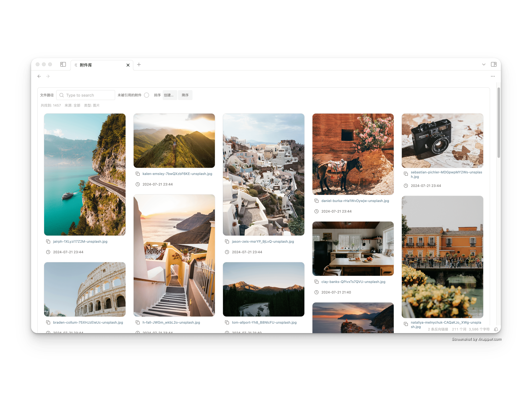Viewport: 532px width, 399px height.
Task: Clock icon beside the jairph file date
Action: [48, 252]
